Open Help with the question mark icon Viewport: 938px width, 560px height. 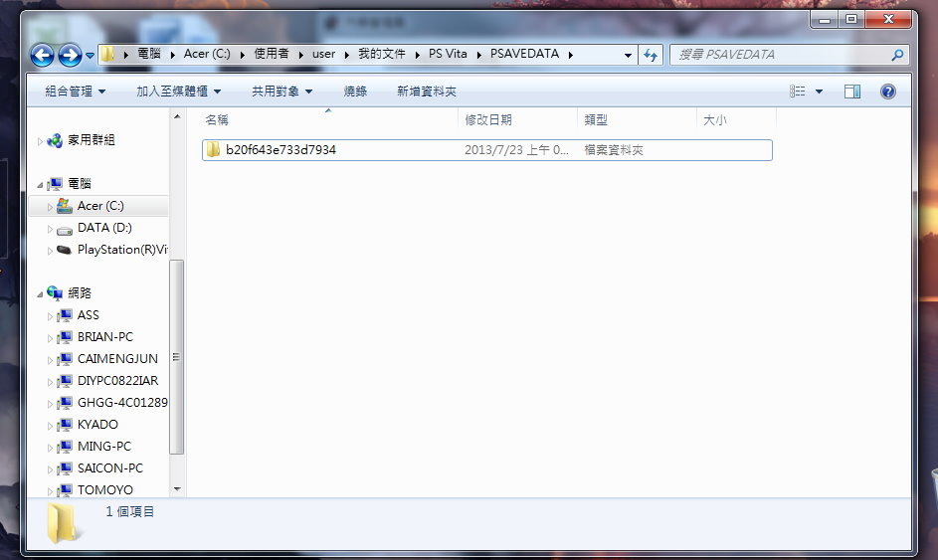click(x=887, y=92)
